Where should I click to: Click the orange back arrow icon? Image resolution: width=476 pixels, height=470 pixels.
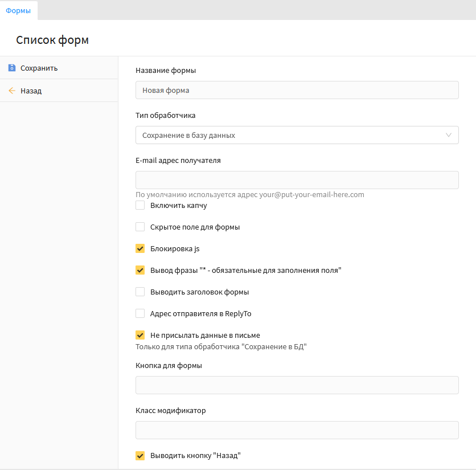(12, 91)
